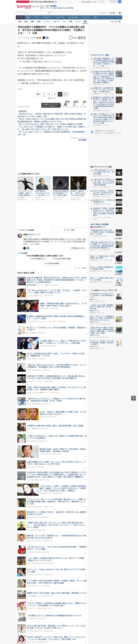138x644 pixels.
Task: Open the 国内 category
Action: click(x=26, y=21)
